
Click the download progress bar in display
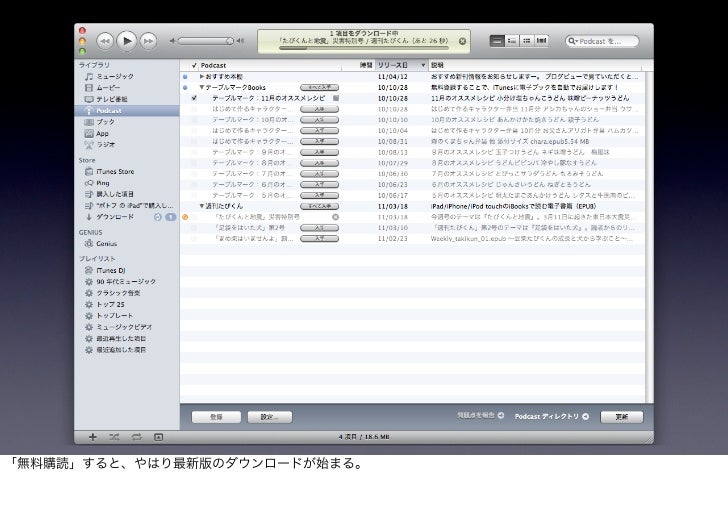pos(364,47)
